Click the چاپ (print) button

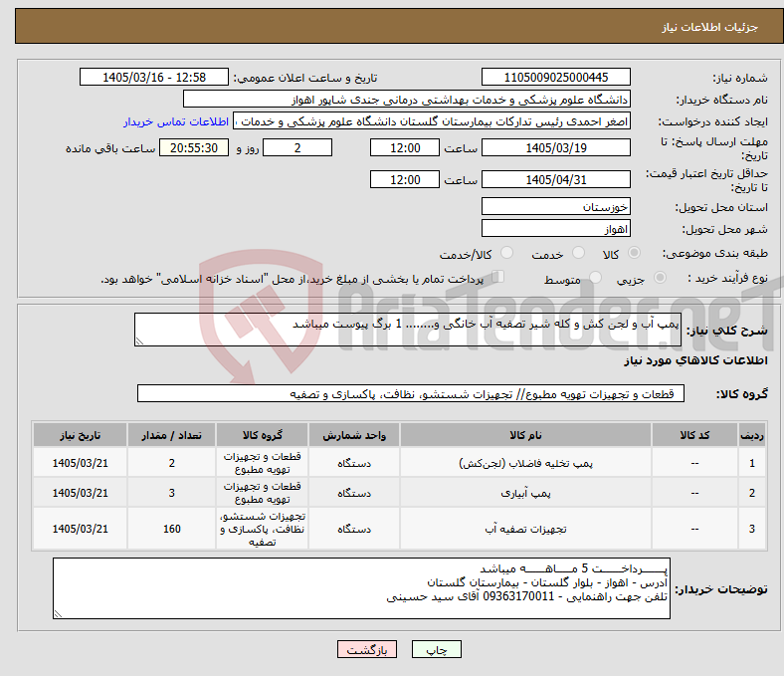coord(436,649)
